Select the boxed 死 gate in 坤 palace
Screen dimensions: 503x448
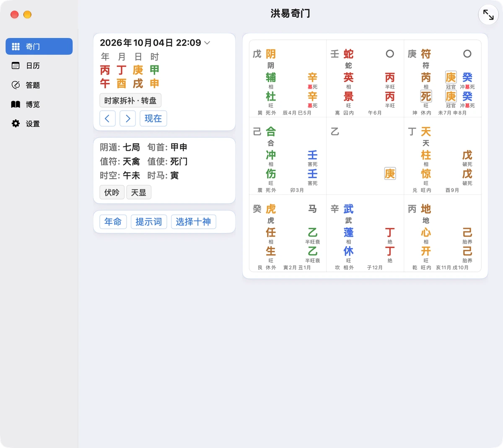click(426, 96)
